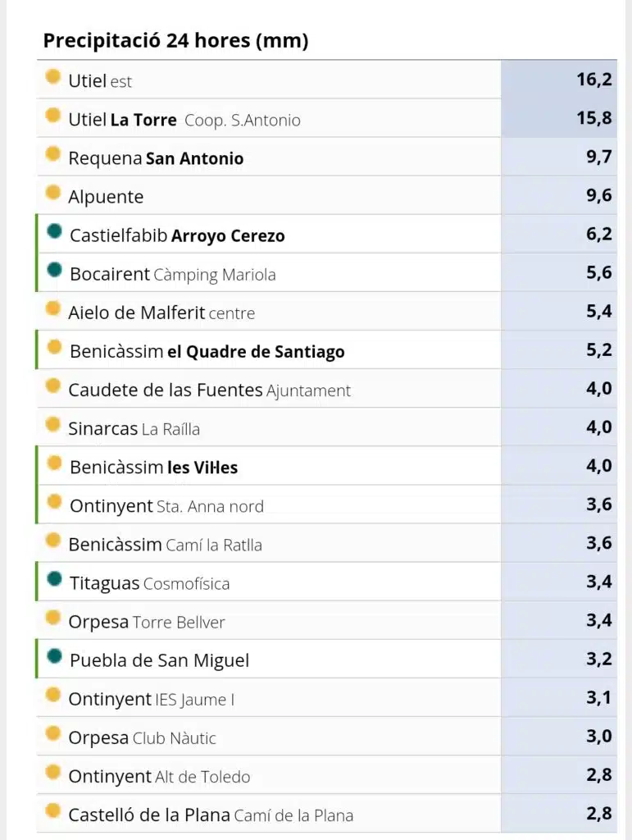632x840 pixels.
Task: Select Caudete de las Fuentes Ajuntament entry
Action: (209, 390)
